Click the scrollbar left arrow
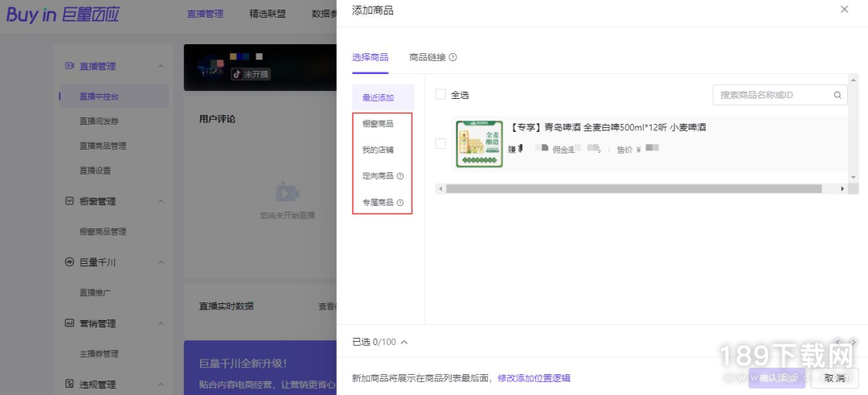868x395 pixels. click(x=440, y=189)
